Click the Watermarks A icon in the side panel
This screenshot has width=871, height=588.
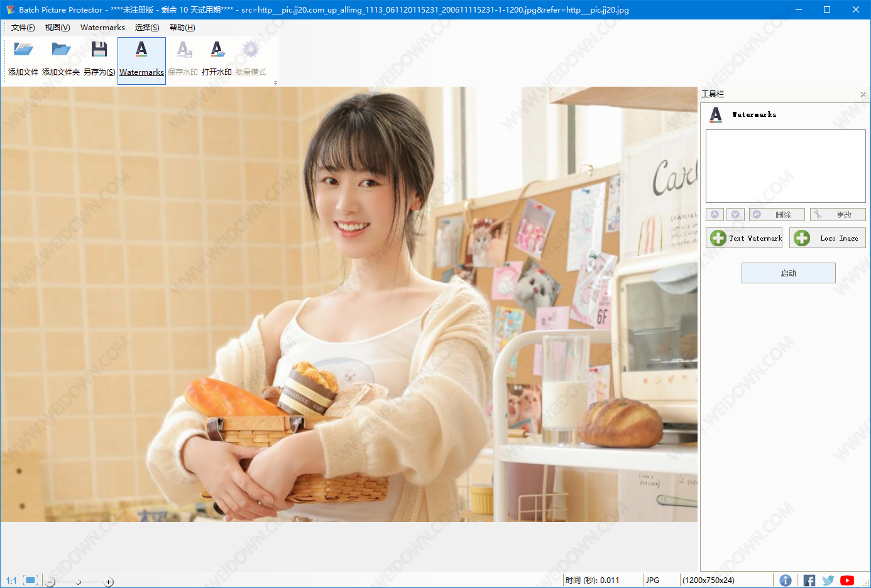716,114
